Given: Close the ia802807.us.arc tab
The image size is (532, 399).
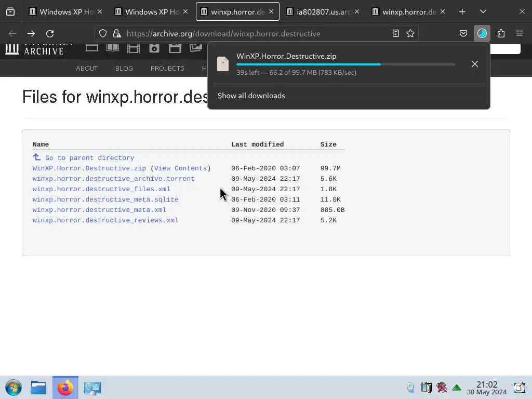Looking at the screenshot, I should coord(357,12).
